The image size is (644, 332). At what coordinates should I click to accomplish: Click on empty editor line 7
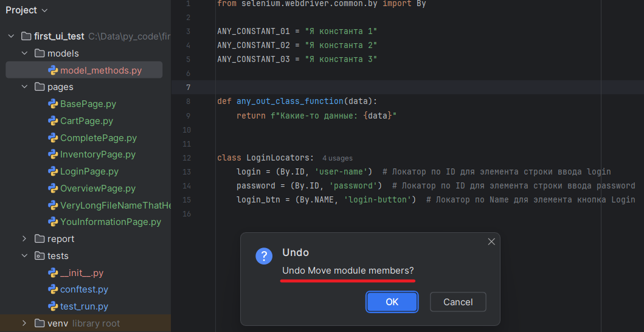(365, 88)
